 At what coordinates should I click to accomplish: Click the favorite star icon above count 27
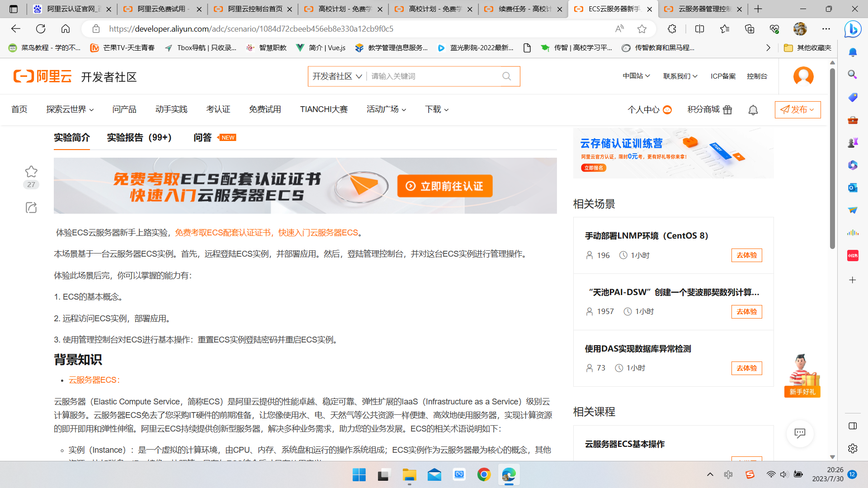coord(31,171)
